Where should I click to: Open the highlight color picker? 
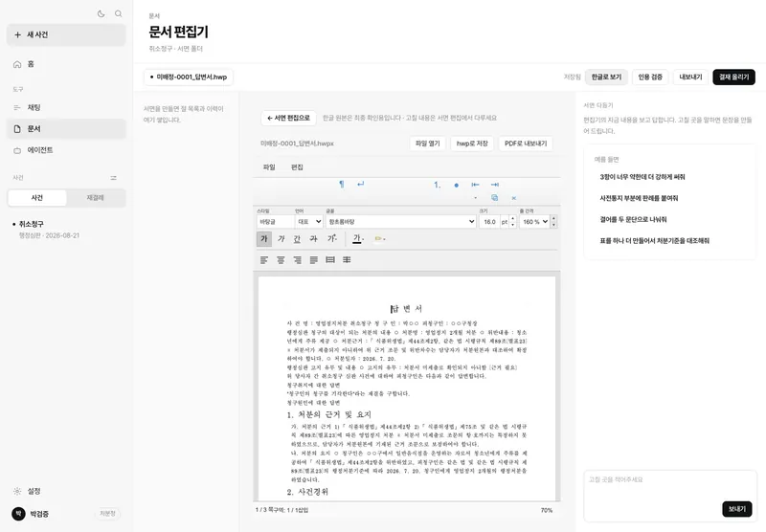[x=379, y=238]
